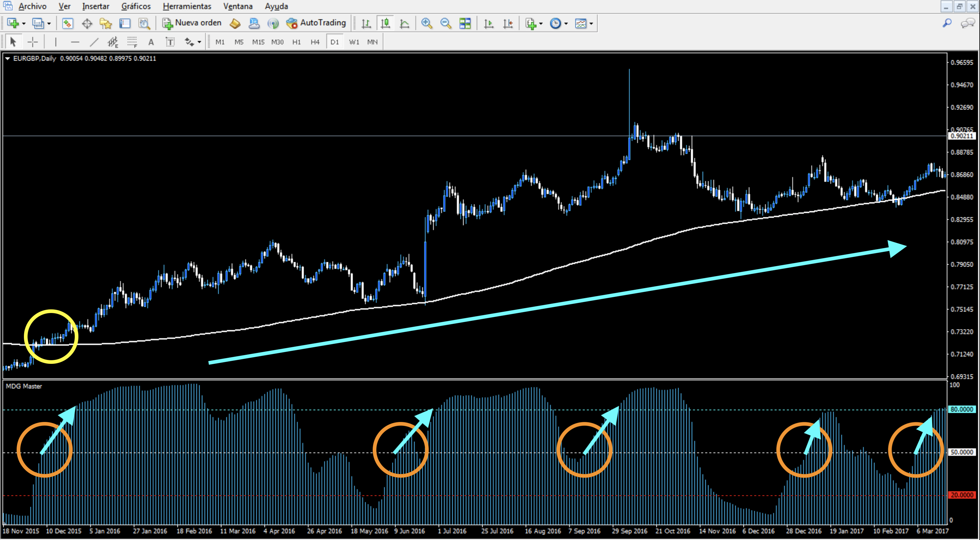The image size is (980, 540).
Task: Switch chart to candlestick mode
Action: (x=385, y=24)
